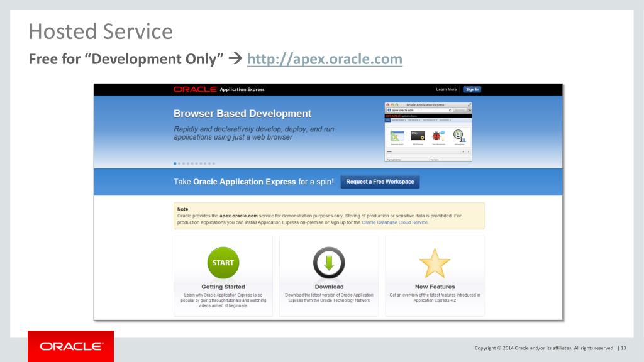This screenshot has width=644, height=362.
Task: Click the gold star New Features icon
Action: click(x=435, y=263)
